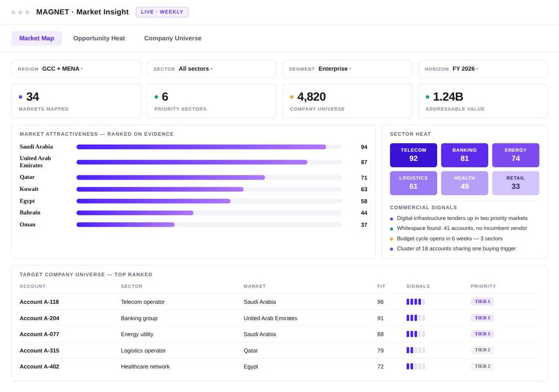This screenshot has width=559, height=392.
Task: Open Account A-118 row
Action: point(279,302)
